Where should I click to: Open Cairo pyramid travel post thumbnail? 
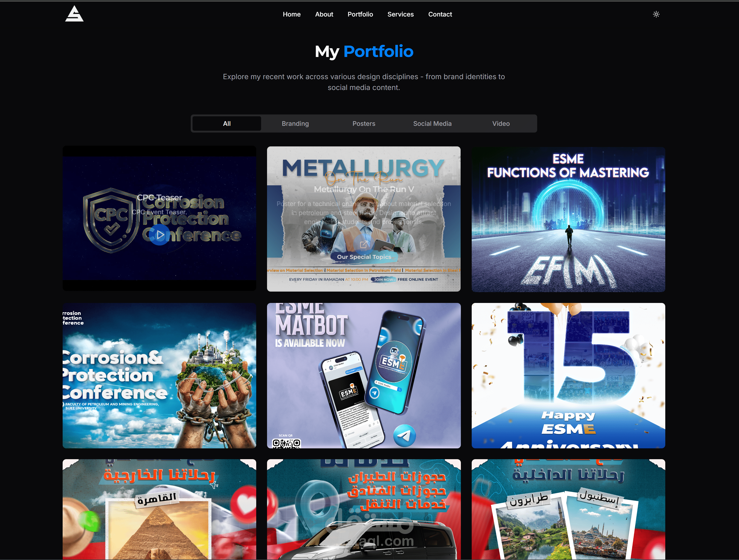point(159,509)
